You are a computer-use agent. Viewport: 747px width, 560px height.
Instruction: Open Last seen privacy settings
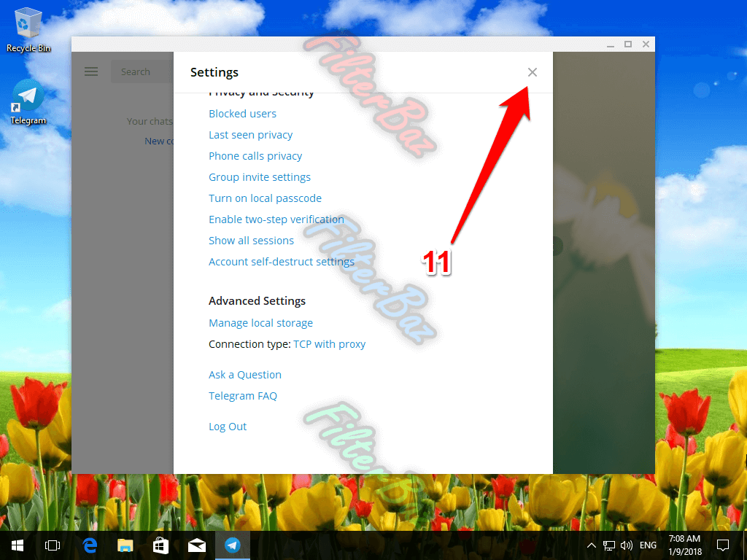pos(250,135)
